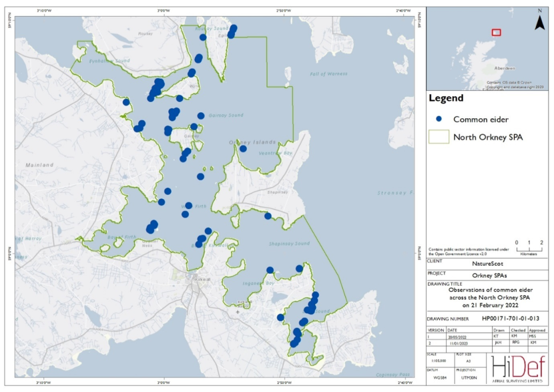Click the Open Government Licence attribution text
The height and width of the screenshot is (392, 554).
469,251
